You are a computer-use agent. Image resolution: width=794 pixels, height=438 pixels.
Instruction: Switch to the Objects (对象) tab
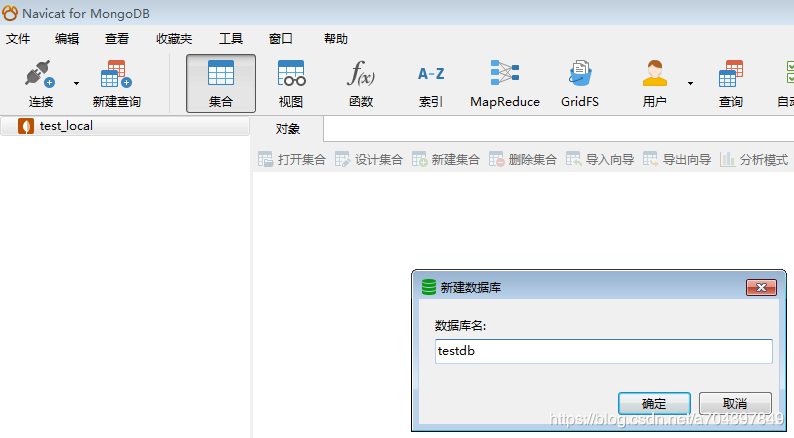pyautogui.click(x=288, y=129)
